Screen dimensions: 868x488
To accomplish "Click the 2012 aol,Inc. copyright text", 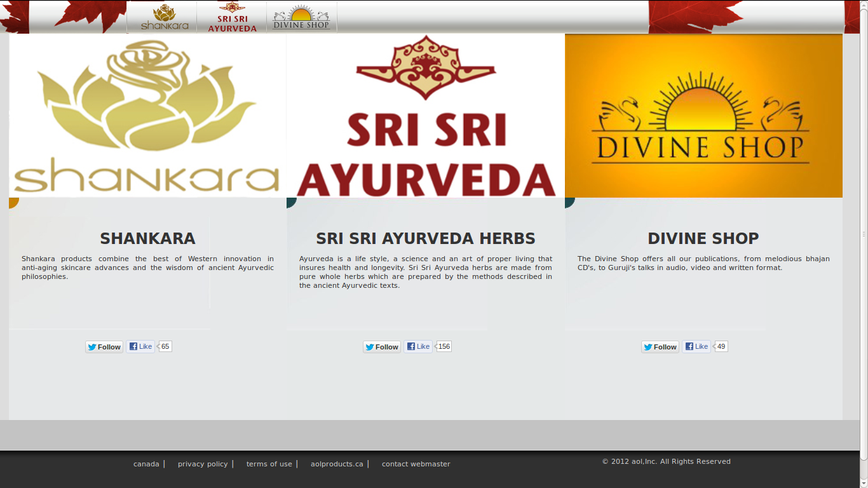I will pos(667,461).
